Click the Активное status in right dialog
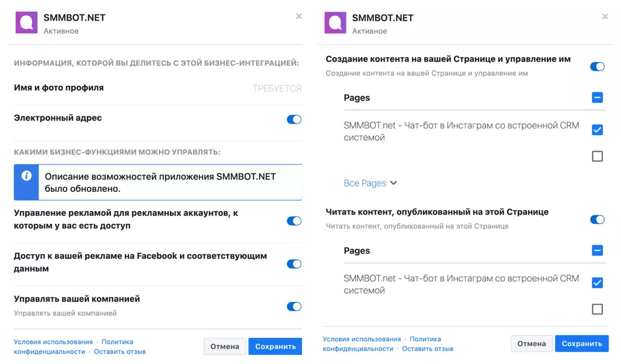621x364 pixels. click(369, 31)
